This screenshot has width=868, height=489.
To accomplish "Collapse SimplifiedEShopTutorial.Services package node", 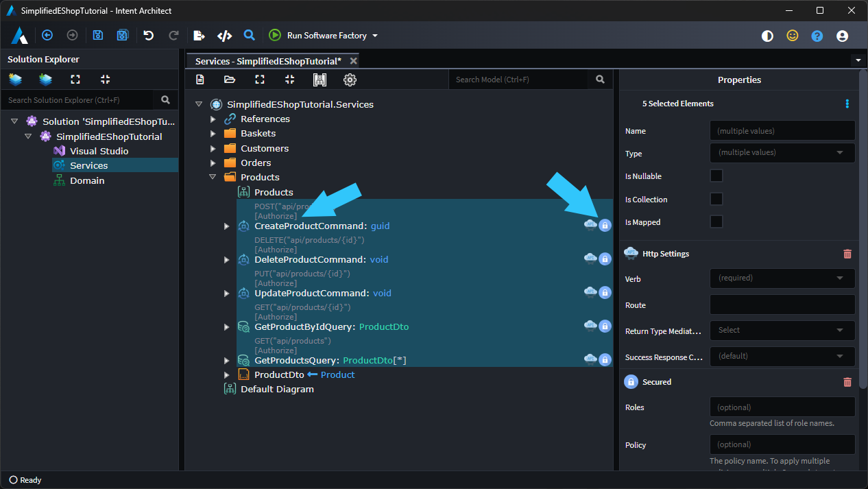I will 199,104.
